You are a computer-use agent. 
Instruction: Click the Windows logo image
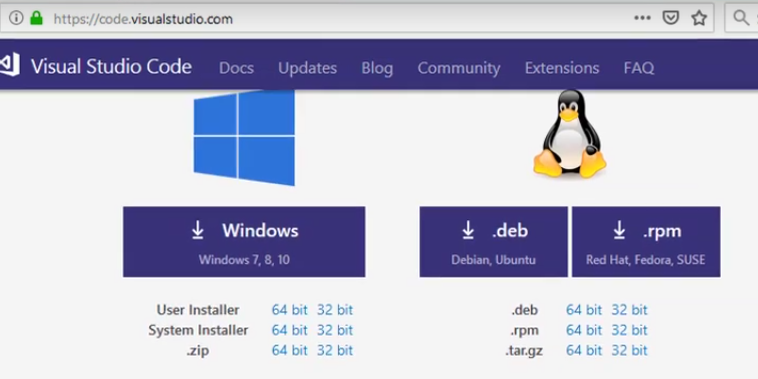click(244, 137)
